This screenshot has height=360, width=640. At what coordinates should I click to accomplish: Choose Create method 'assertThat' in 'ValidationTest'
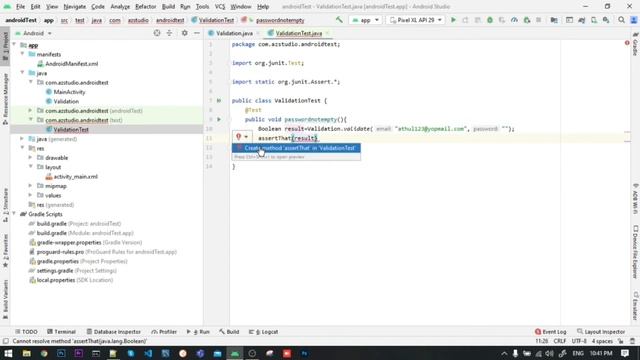(296, 148)
